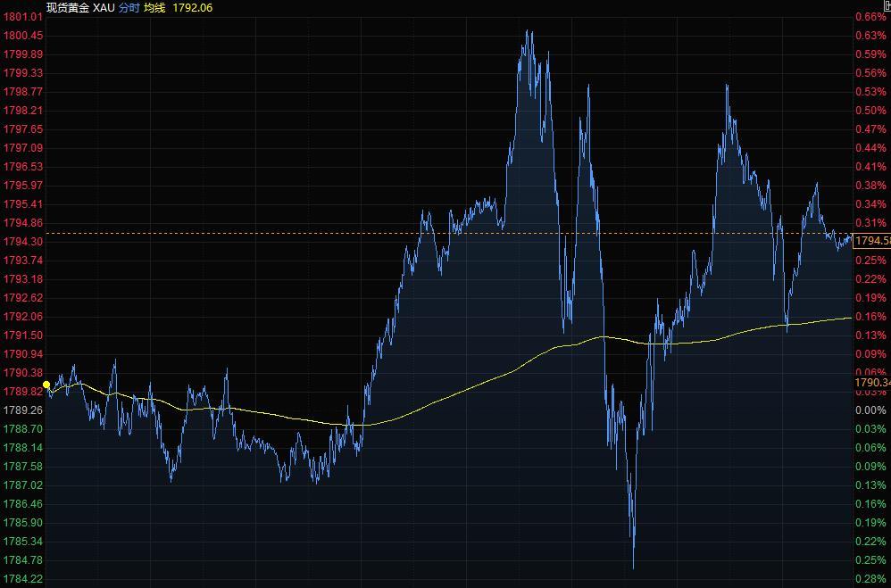Viewport: 891px width, 588px height.
Task: Click the 1790.34 price tag on right axis
Action: click(x=872, y=383)
